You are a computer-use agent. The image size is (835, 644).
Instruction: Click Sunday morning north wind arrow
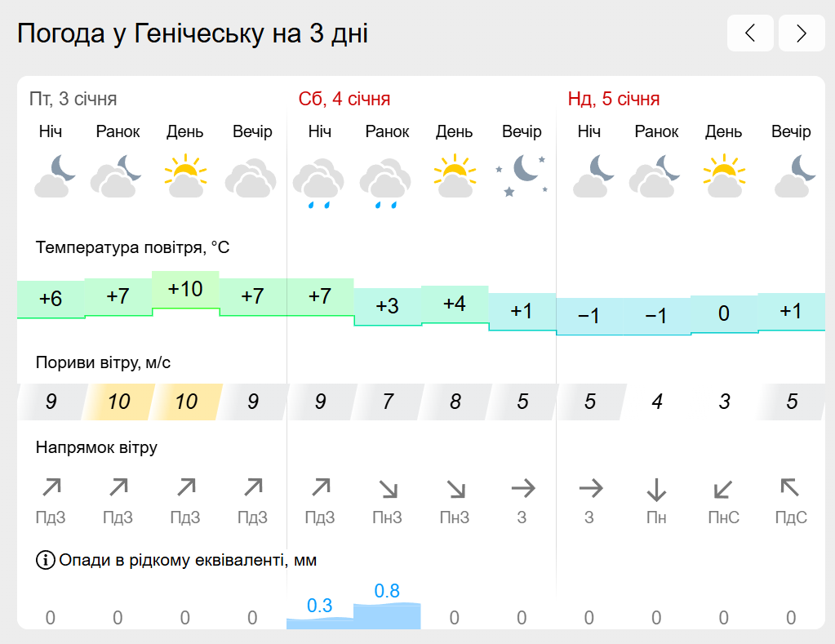coord(656,489)
